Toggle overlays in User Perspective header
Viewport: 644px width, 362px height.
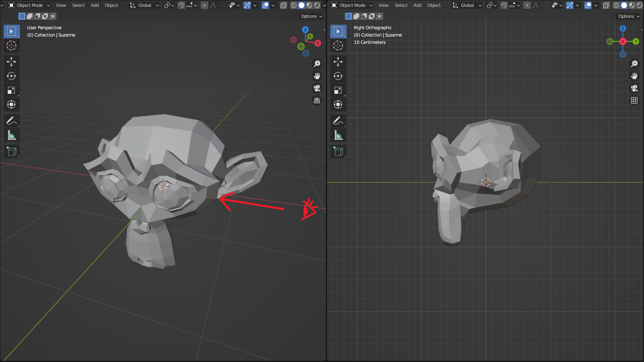pyautogui.click(x=265, y=5)
